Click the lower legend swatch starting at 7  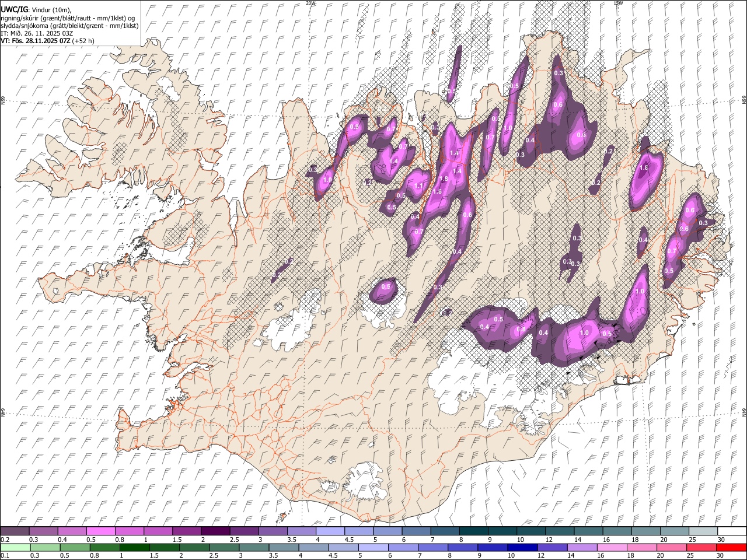click(432, 548)
